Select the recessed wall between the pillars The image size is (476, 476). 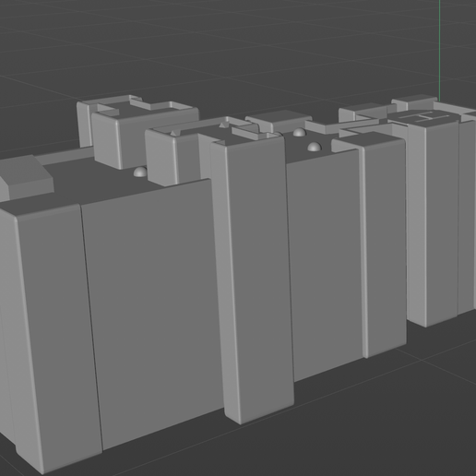coord(325,265)
